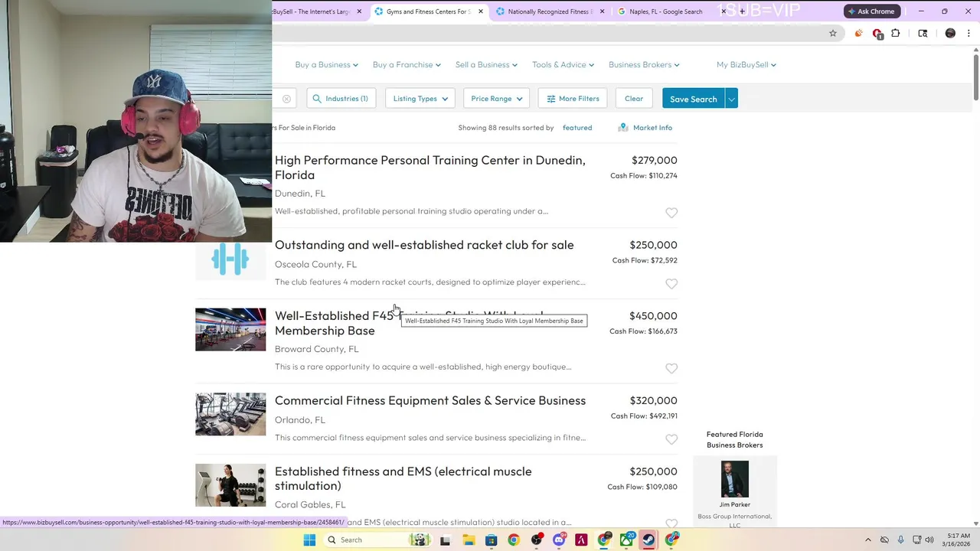Viewport: 980px width, 551px height.
Task: Open Chrome three-dot menu
Action: tap(969, 33)
